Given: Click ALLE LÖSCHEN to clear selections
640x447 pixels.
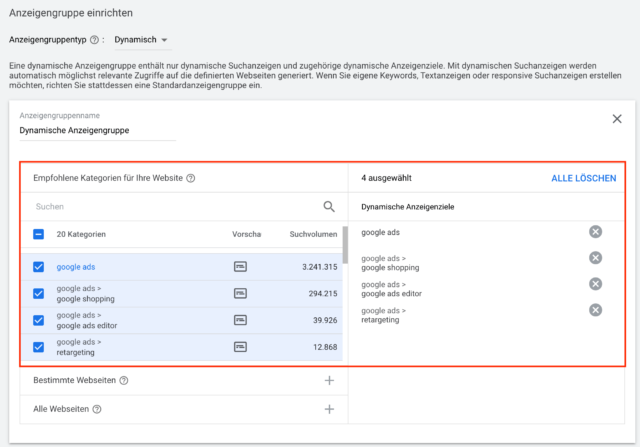Looking at the screenshot, I should [584, 178].
